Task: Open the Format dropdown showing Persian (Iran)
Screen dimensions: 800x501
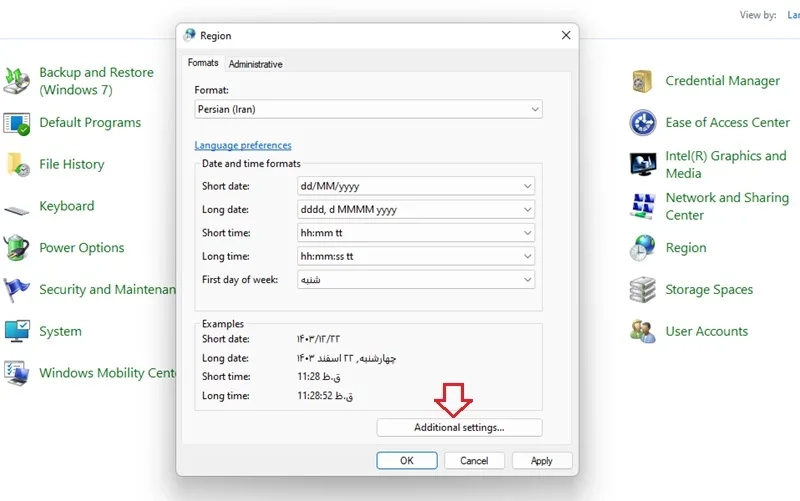Action: click(x=368, y=109)
